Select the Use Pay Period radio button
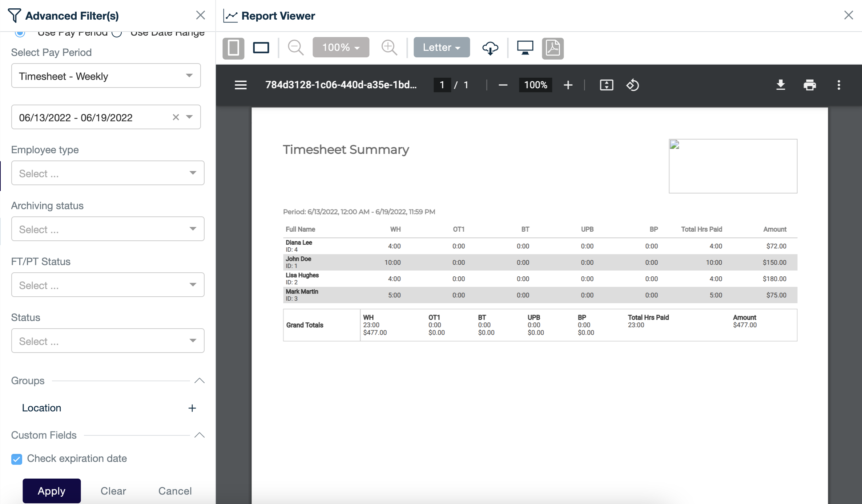862x504 pixels. pyautogui.click(x=20, y=32)
